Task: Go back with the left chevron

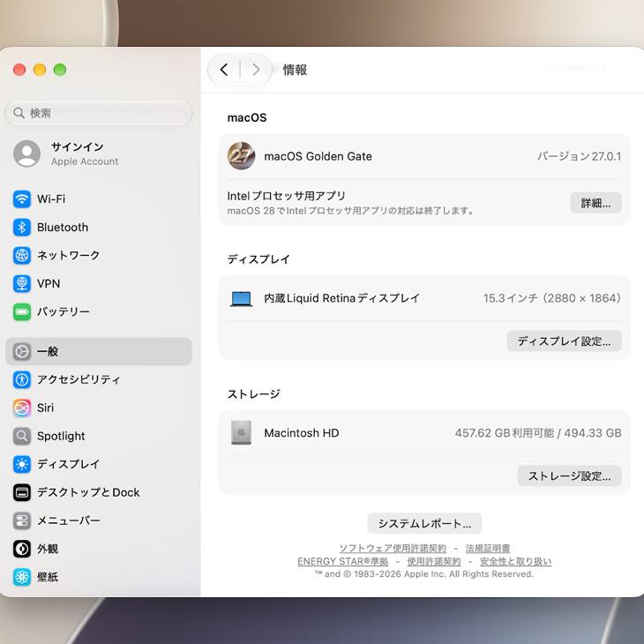Action: pos(224,70)
